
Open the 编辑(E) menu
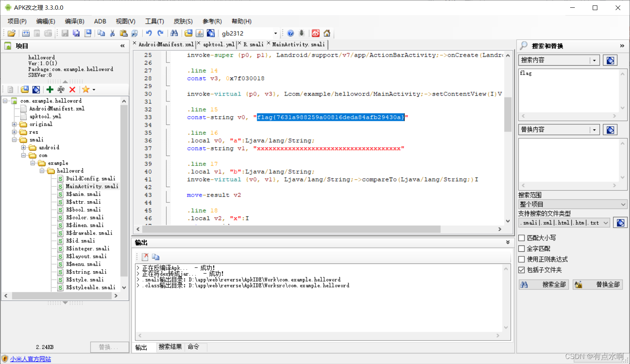click(x=45, y=21)
